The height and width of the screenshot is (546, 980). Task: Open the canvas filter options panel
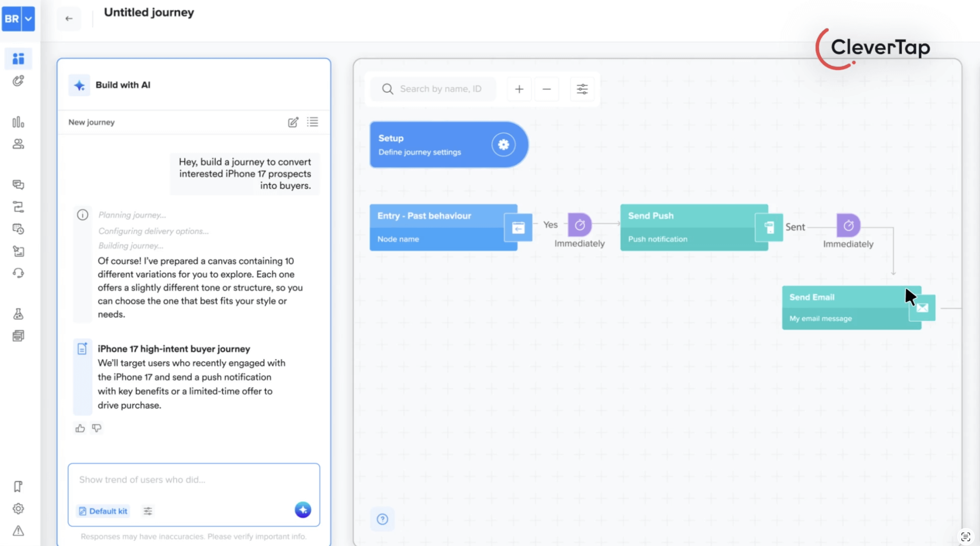582,89
